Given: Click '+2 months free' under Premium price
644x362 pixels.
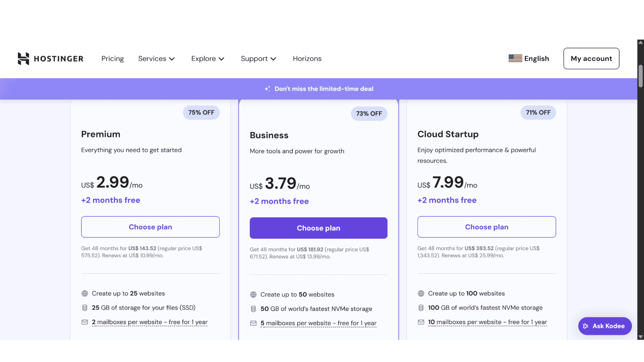Looking at the screenshot, I should coord(111,200).
